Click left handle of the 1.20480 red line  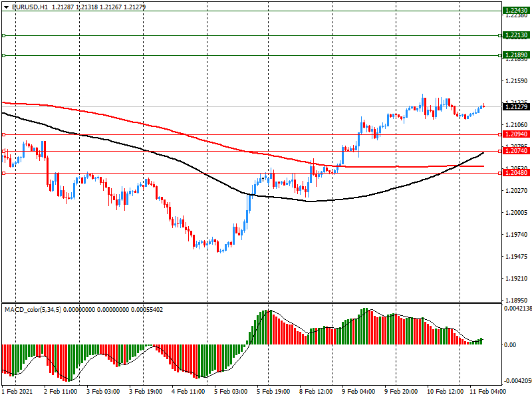click(4, 173)
